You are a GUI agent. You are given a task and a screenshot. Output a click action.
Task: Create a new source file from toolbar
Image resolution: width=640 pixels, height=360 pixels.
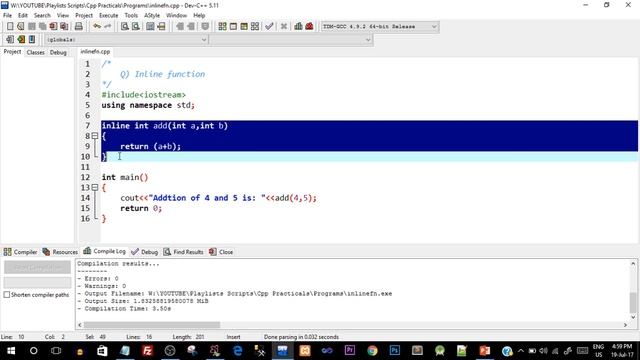click(10, 27)
